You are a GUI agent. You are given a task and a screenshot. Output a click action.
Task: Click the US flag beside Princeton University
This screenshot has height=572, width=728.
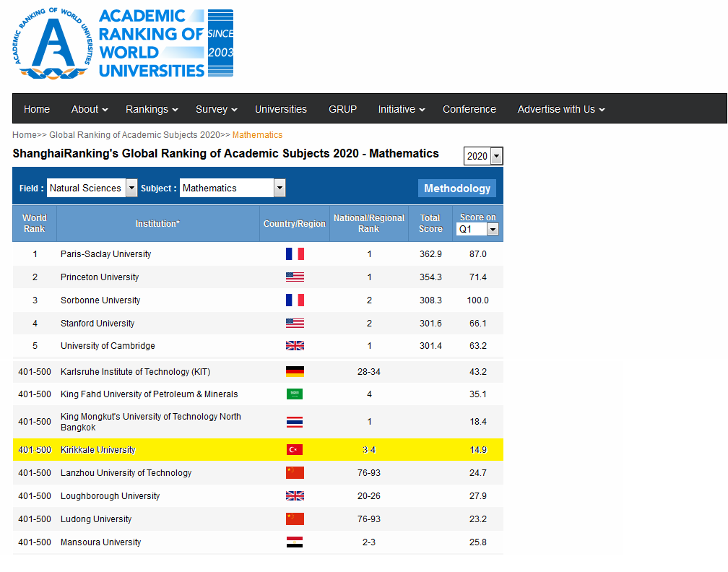coord(295,277)
